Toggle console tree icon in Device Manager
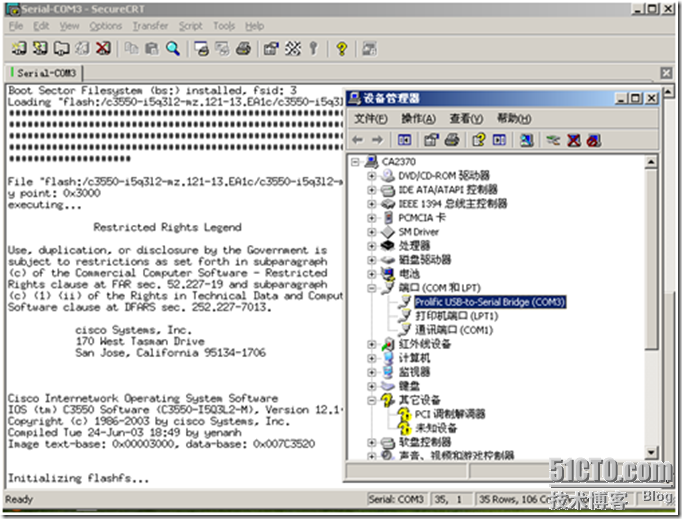Screen dimensions: 682x519 (x=404, y=140)
